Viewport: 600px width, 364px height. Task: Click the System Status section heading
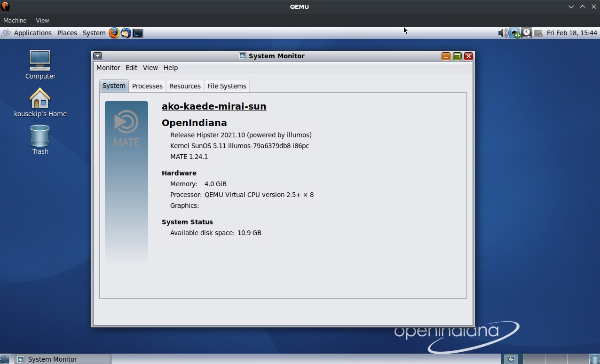[x=187, y=222]
